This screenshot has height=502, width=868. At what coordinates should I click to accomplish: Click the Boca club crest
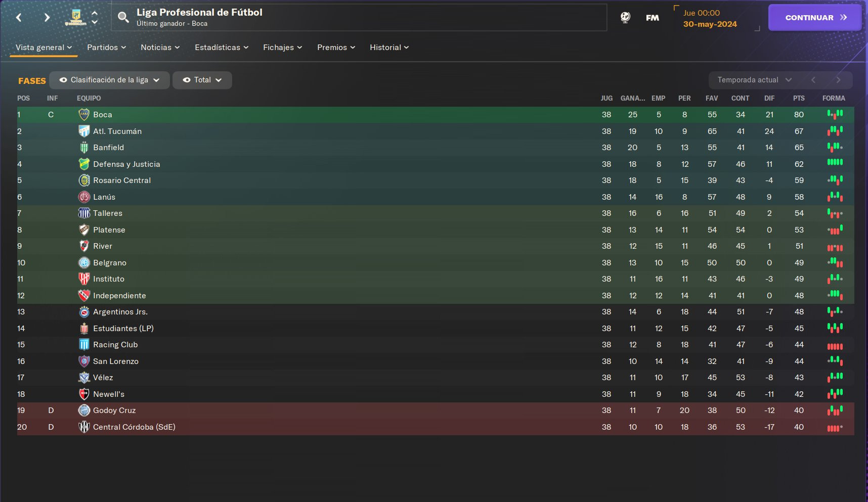tap(84, 115)
